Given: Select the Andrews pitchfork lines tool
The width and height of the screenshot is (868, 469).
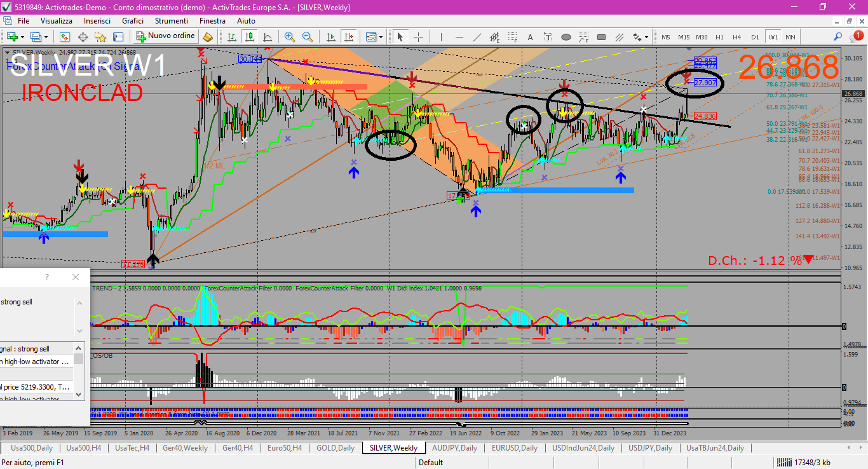Looking at the screenshot, I should tap(619, 37).
